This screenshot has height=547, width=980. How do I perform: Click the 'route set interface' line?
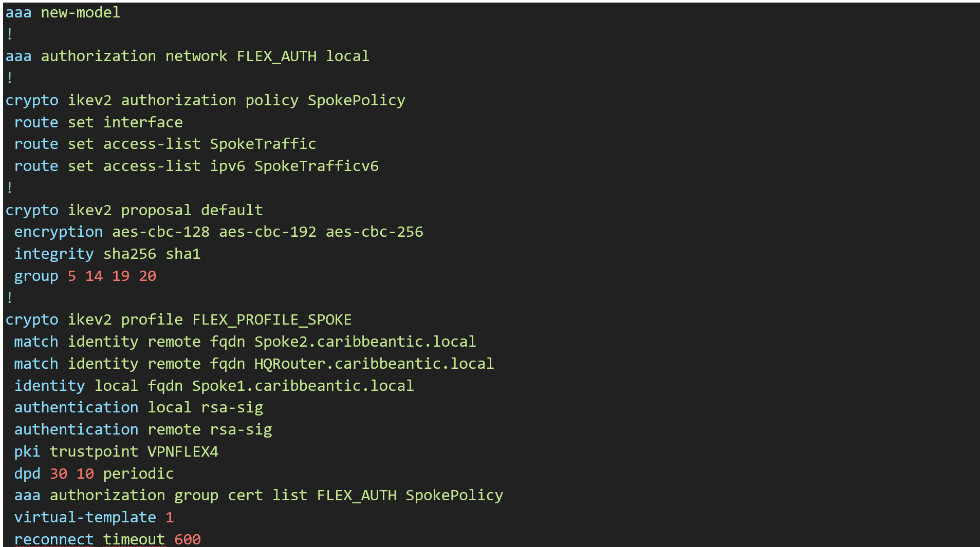[98, 122]
